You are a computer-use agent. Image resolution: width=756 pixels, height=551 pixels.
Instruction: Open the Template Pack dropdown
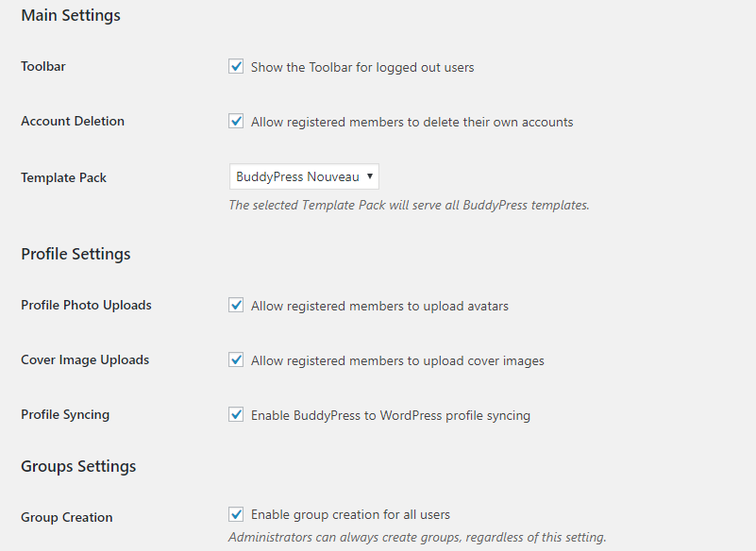[304, 176]
